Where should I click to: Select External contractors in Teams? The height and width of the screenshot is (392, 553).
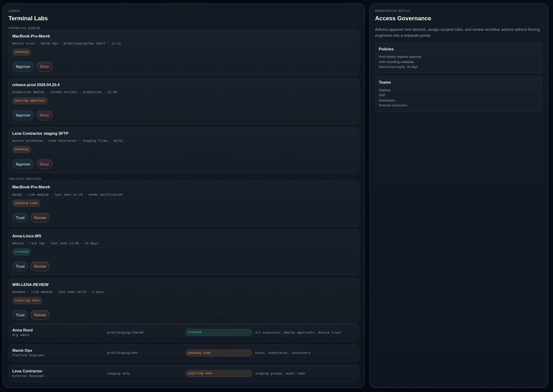point(393,105)
